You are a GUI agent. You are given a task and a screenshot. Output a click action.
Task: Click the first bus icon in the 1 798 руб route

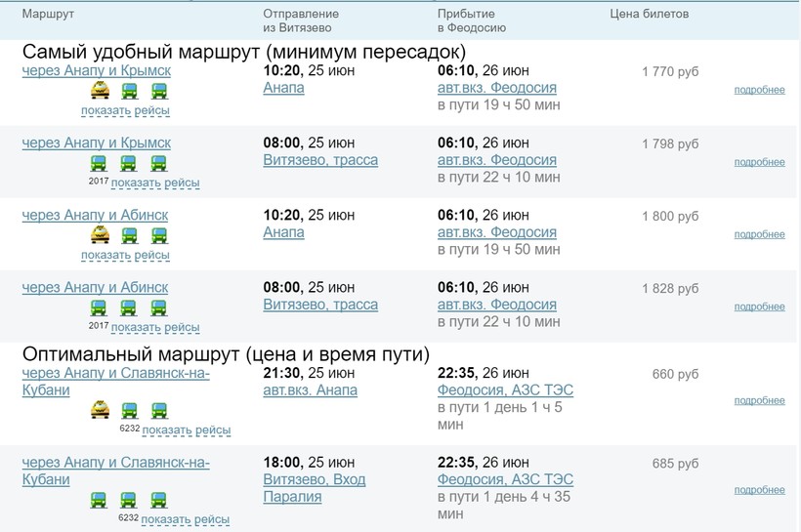pyautogui.click(x=100, y=164)
